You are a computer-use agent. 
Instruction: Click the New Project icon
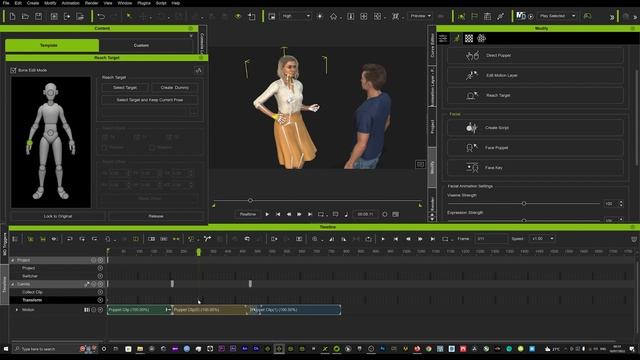click(x=12, y=16)
